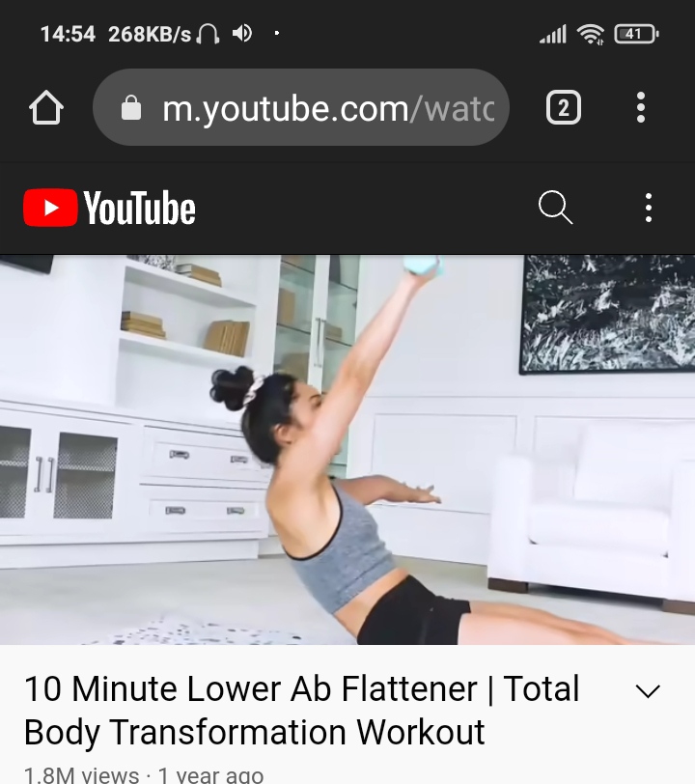The width and height of the screenshot is (695, 784).
Task: Open the browser three-dot overflow menu
Action: (x=641, y=107)
